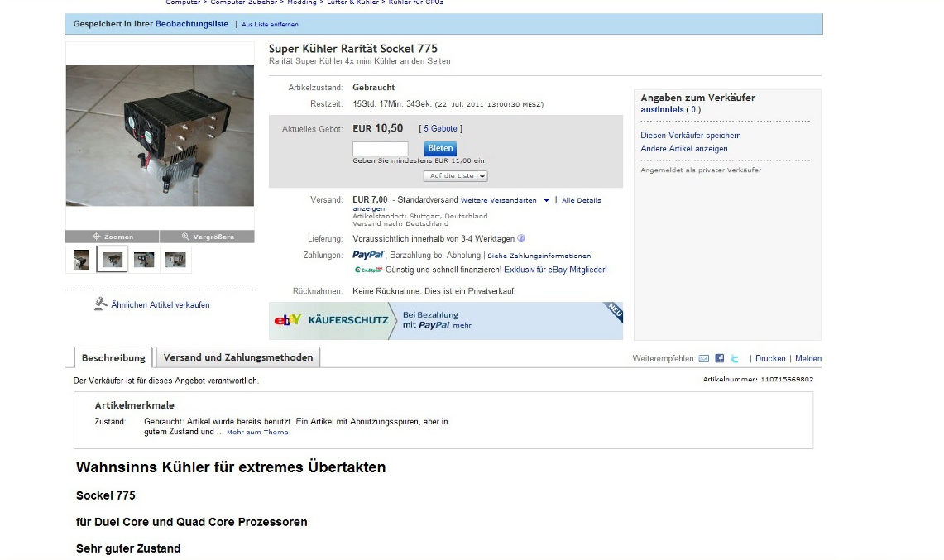Share the listing on Twitter

click(x=735, y=358)
